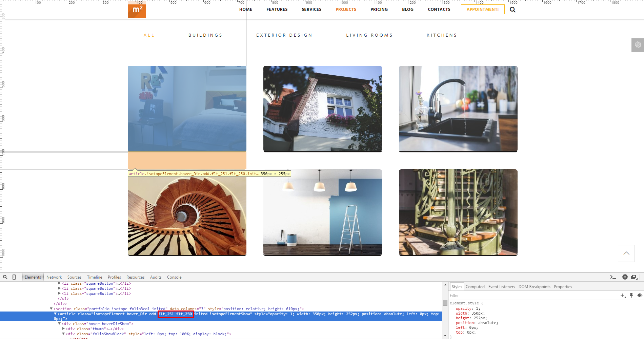
Task: Click the dock to main window icon
Action: click(634, 277)
